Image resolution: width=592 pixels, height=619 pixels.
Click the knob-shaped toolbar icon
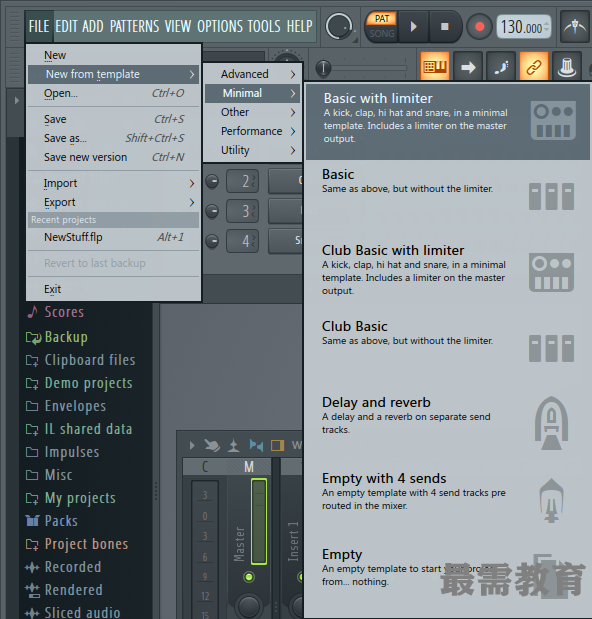pyautogui.click(x=567, y=66)
